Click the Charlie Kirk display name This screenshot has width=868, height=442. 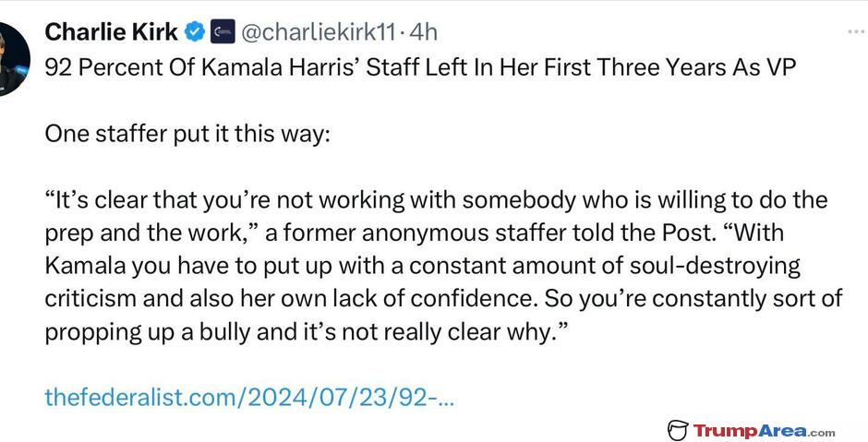111,32
